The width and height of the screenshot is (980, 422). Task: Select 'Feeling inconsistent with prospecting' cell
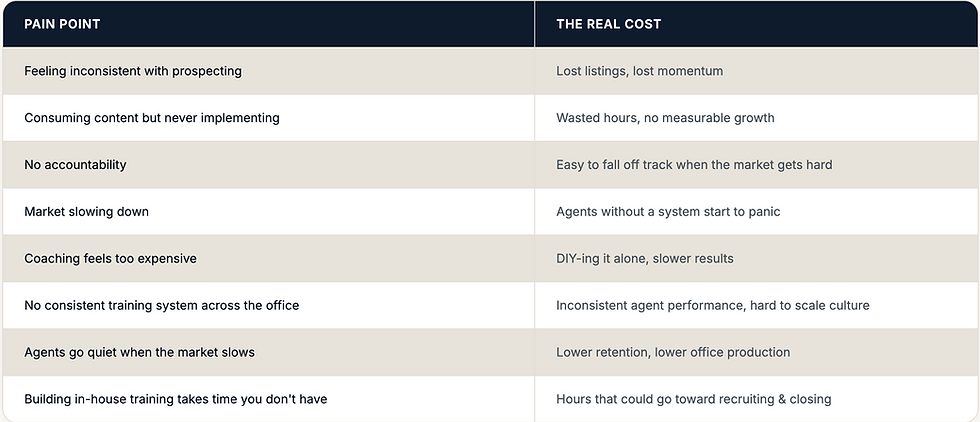(268, 71)
